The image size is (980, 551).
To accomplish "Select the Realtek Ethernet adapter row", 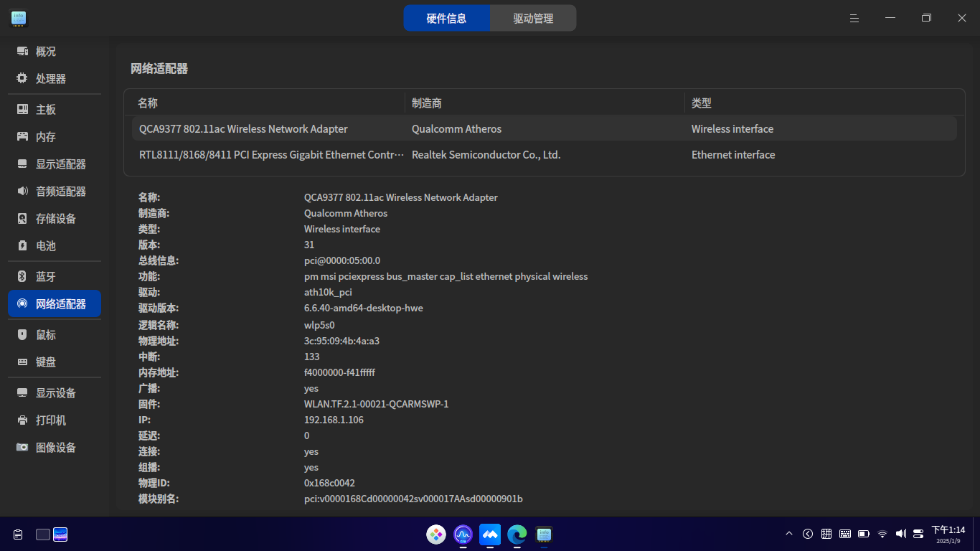I will point(545,155).
